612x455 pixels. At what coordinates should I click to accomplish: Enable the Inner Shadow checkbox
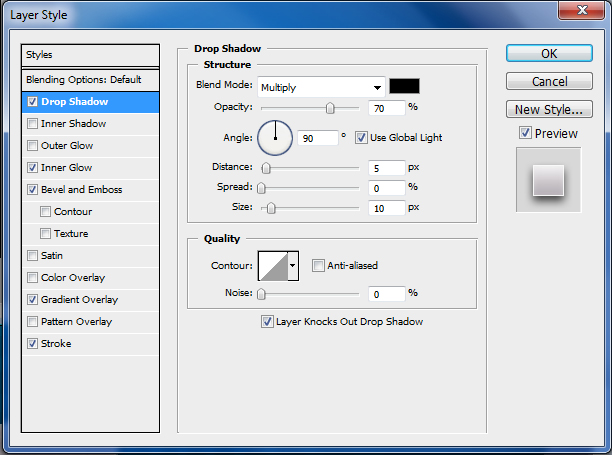pyautogui.click(x=32, y=124)
